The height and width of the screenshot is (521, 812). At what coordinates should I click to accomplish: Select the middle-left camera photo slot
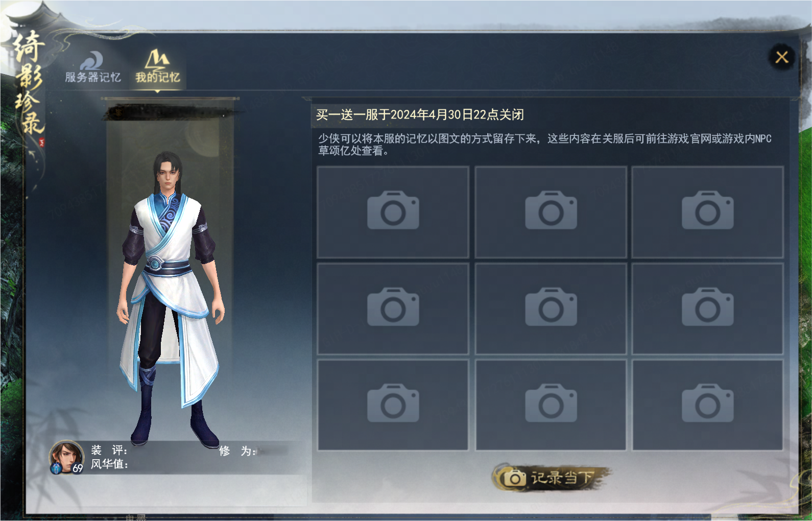[x=393, y=309]
